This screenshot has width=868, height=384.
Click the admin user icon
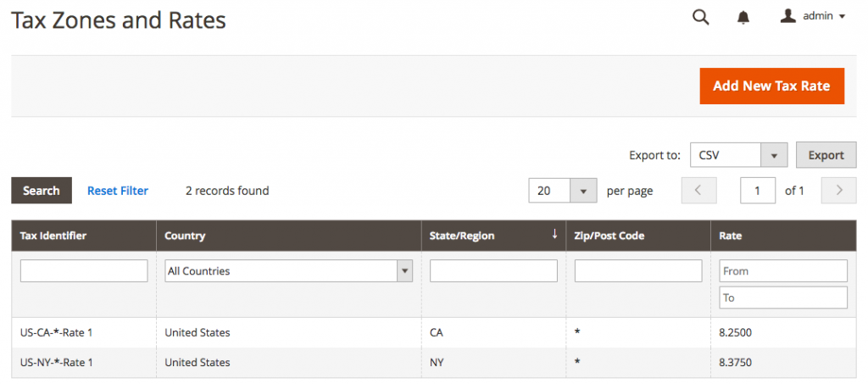click(x=787, y=16)
